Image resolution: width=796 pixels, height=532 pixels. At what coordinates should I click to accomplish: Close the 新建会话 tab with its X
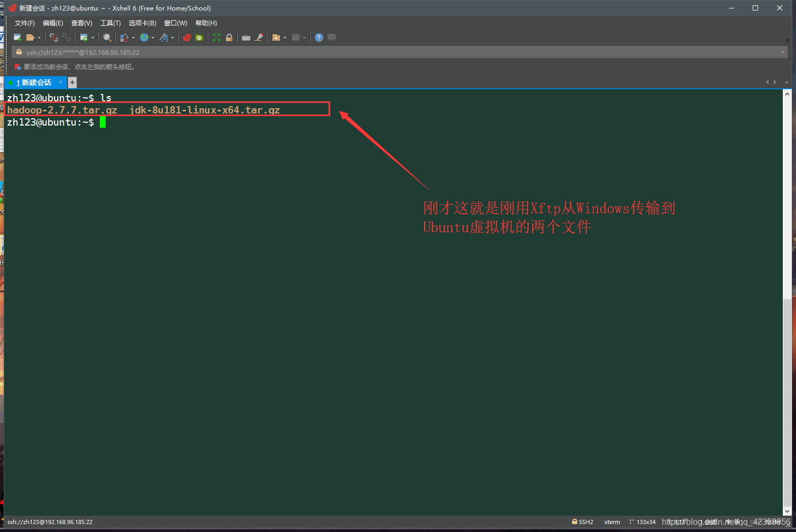[x=60, y=82]
